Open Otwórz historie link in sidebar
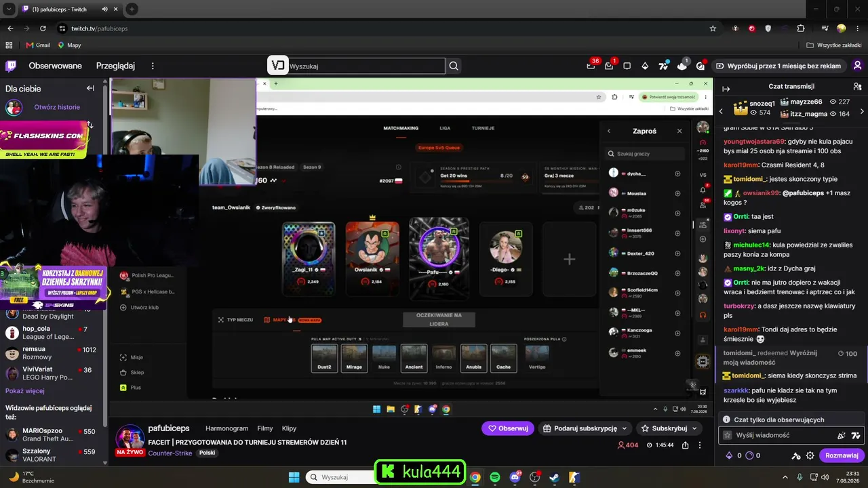This screenshot has height=488, width=868. tap(57, 107)
